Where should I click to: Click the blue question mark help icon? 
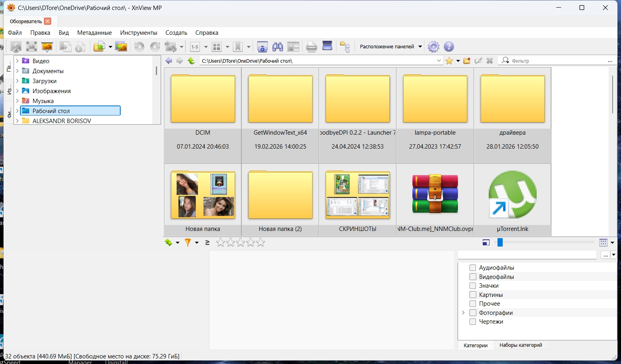click(449, 47)
